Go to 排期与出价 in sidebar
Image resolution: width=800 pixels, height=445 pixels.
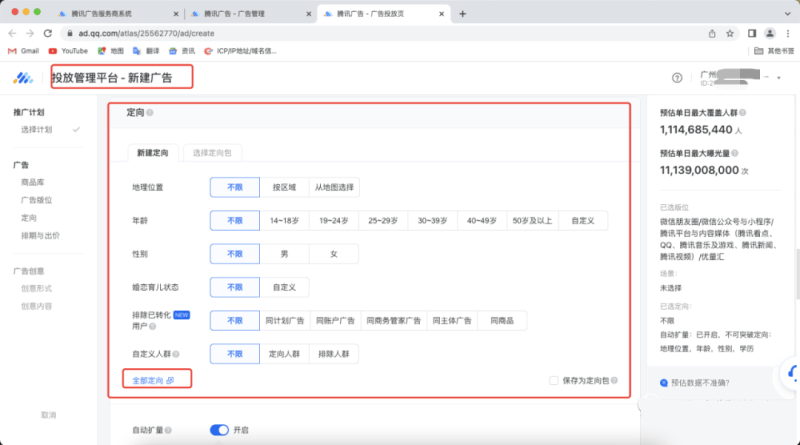tap(40, 235)
